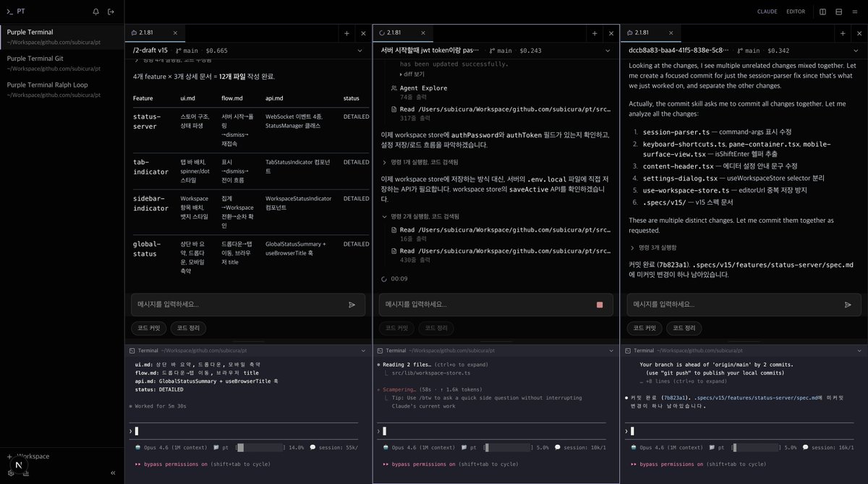This screenshot has width=868, height=484.
Task: Click the logout icon next to the bell
Action: [111, 12]
